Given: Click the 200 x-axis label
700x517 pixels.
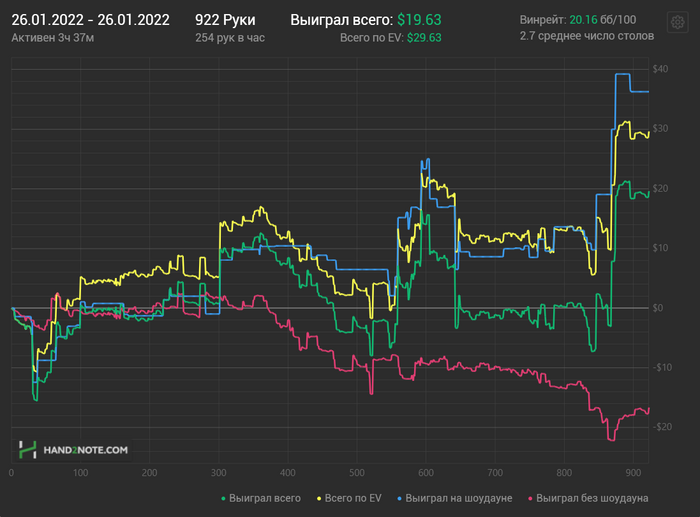Looking at the screenshot, I should tap(150, 473).
